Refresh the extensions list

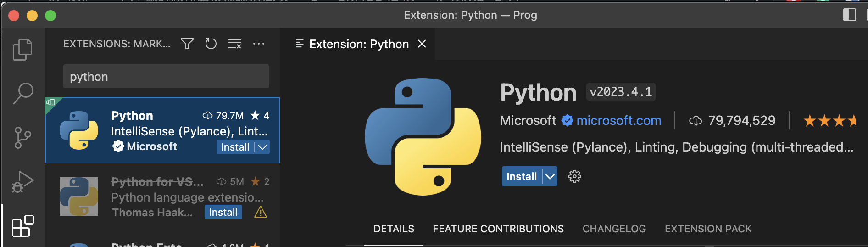point(211,44)
